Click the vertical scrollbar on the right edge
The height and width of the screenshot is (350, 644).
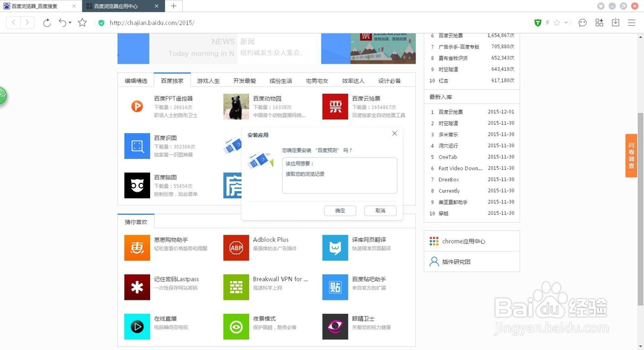640,209
